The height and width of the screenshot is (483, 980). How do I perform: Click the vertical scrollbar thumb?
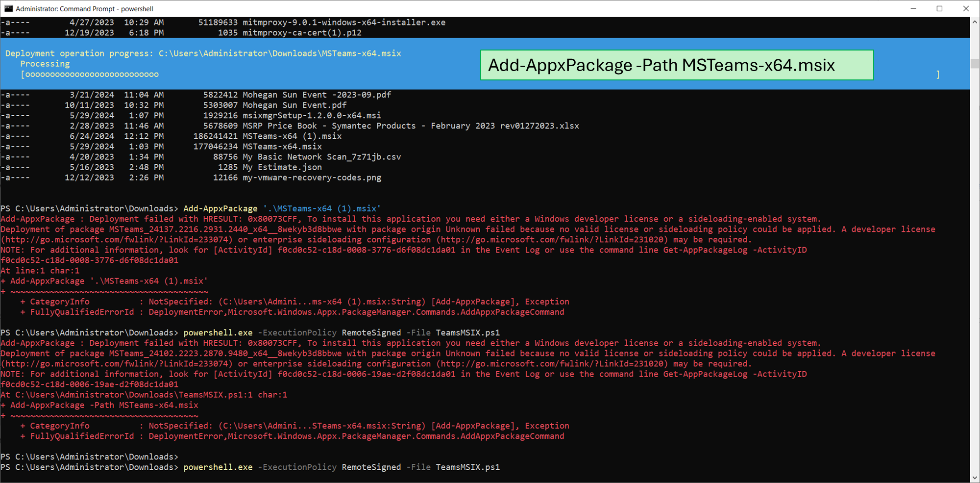975,64
